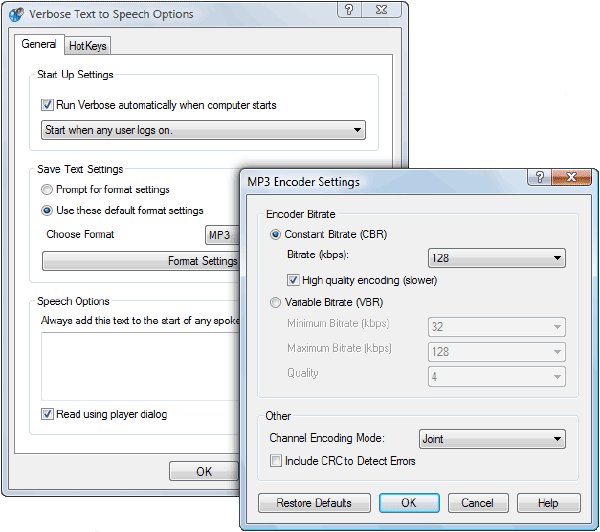Click the help question mark in Verbose Options window
This screenshot has width=600, height=532.
click(x=349, y=10)
